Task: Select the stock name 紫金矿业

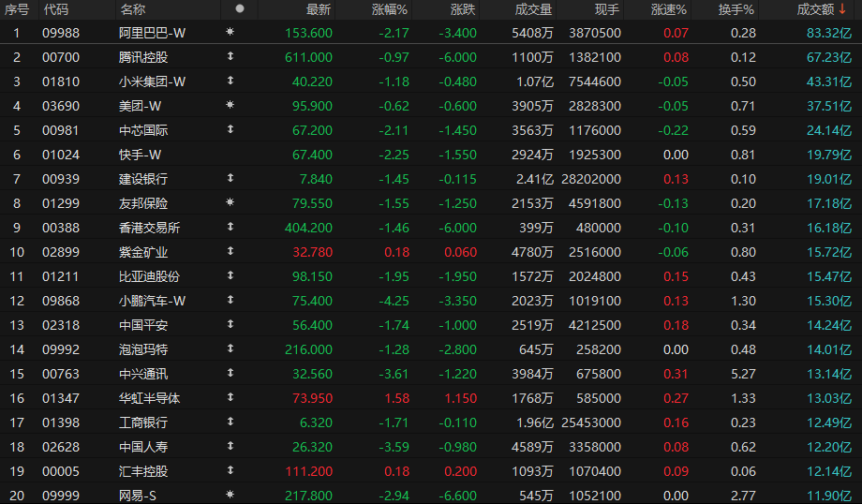Action: click(x=143, y=252)
